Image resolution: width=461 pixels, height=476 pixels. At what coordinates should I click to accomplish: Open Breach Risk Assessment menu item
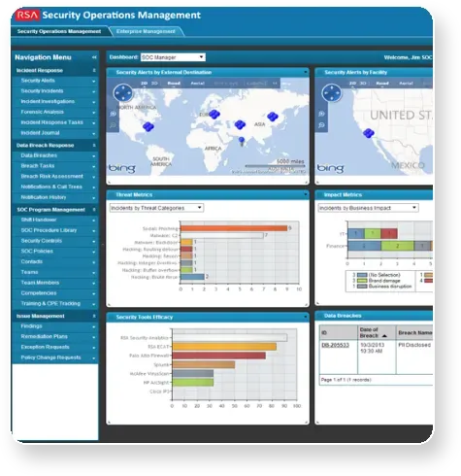coord(51,176)
